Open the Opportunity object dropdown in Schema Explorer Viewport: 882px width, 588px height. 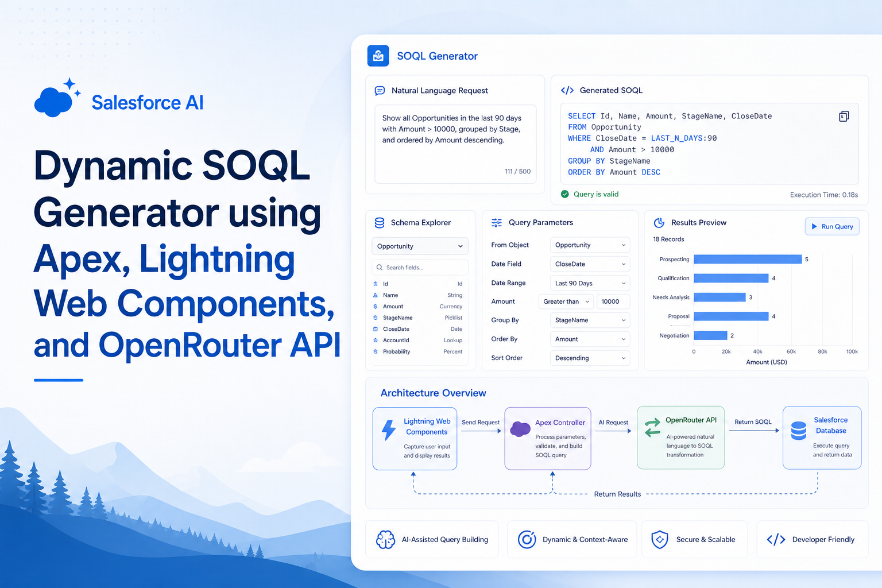click(x=420, y=246)
